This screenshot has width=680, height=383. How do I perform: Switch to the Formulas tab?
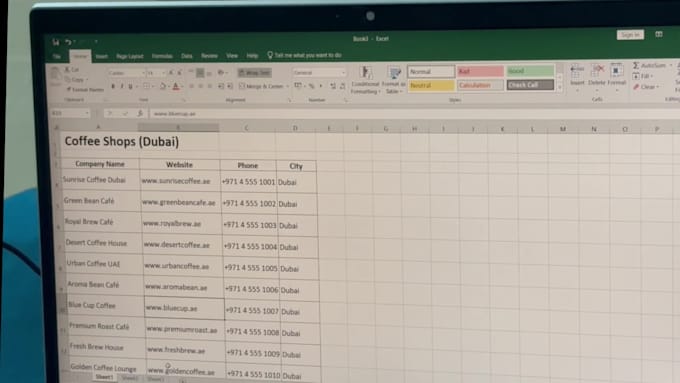[x=162, y=56]
